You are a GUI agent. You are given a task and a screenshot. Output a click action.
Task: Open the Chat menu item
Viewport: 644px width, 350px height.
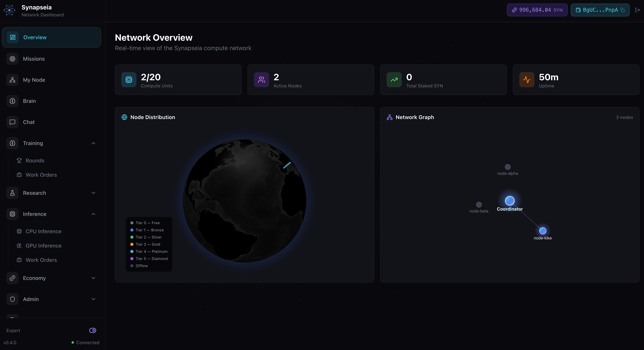point(51,122)
